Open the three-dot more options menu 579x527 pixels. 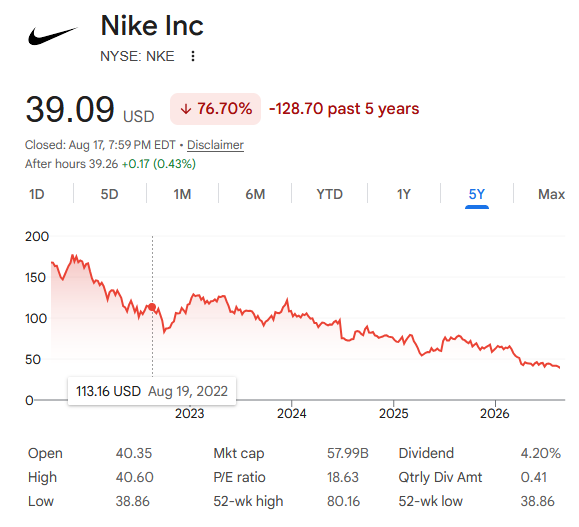pyautogui.click(x=193, y=56)
